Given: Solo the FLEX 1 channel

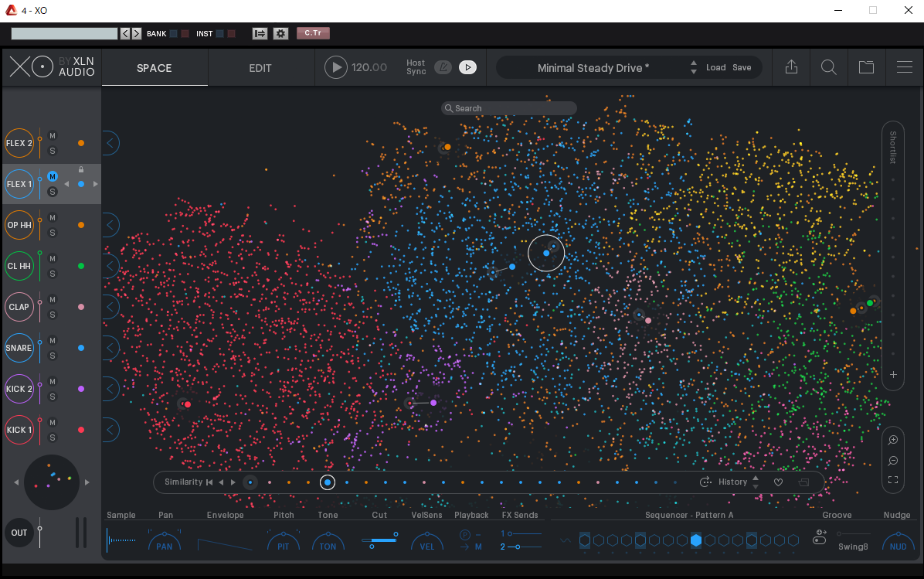Looking at the screenshot, I should pos(53,192).
